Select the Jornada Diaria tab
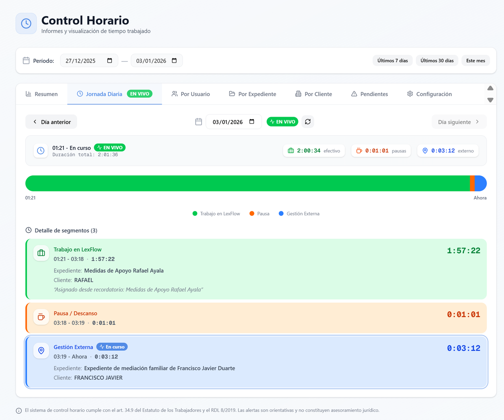This screenshot has width=504, height=420. click(115, 94)
